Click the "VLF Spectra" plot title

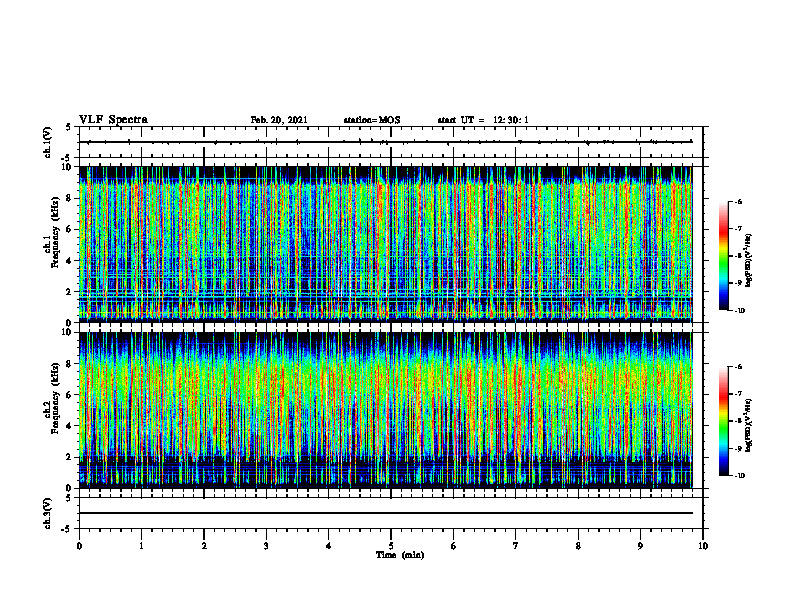click(x=113, y=120)
